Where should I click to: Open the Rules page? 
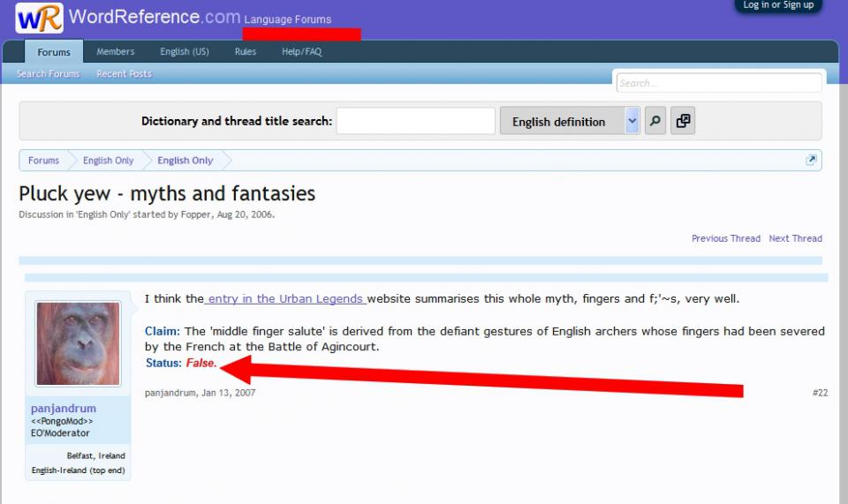point(246,52)
